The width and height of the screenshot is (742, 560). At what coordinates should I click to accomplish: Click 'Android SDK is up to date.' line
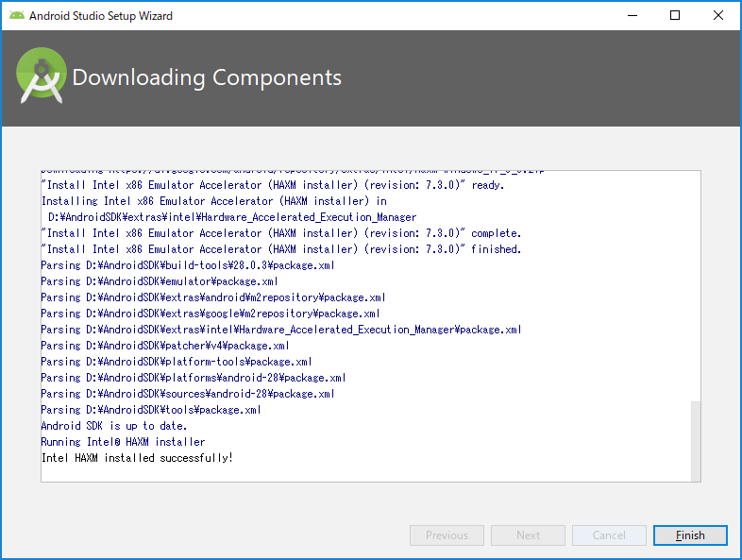[x=114, y=426]
